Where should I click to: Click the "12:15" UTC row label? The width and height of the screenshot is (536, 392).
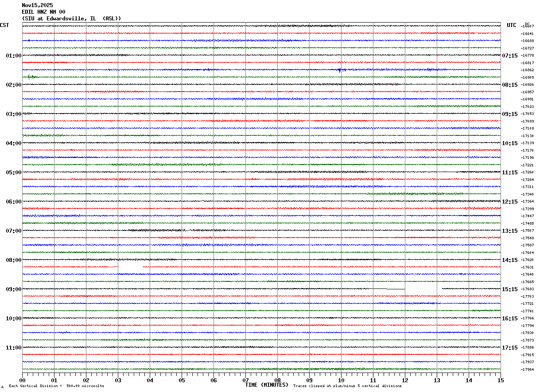click(x=510, y=202)
